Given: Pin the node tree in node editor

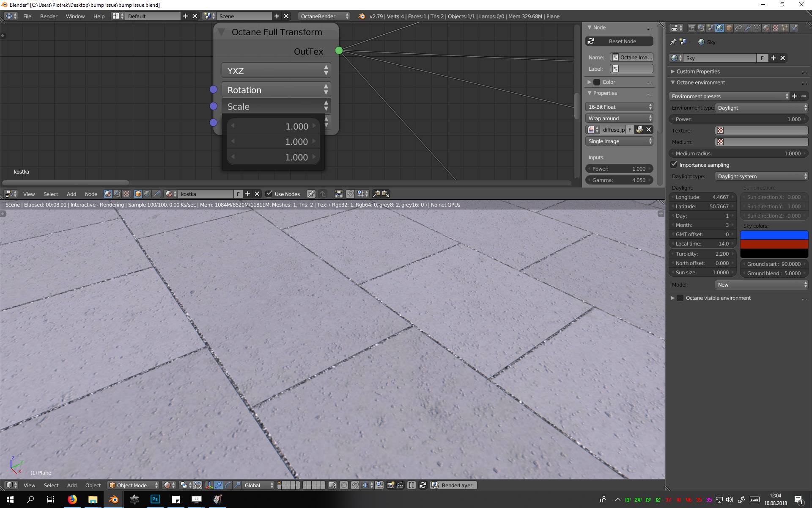Looking at the screenshot, I should tap(311, 194).
